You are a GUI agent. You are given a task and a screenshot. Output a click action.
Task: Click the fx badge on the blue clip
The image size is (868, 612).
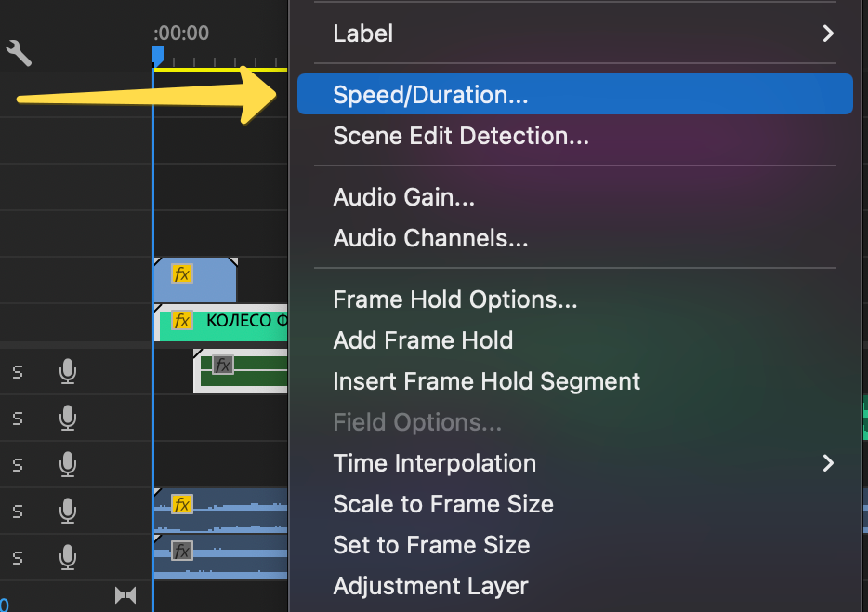click(182, 274)
